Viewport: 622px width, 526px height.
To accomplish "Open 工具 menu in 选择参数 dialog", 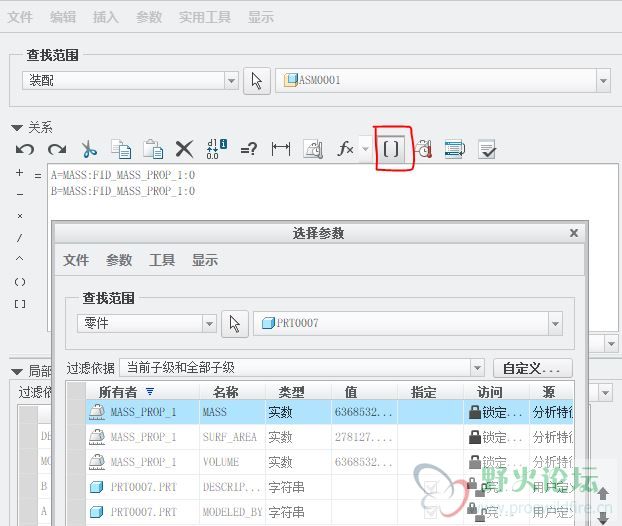I will click(x=162, y=260).
